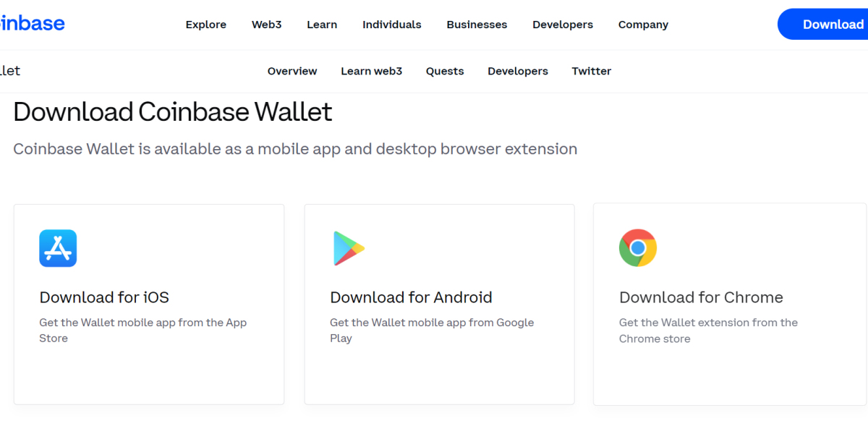Open the Learn menu

322,24
